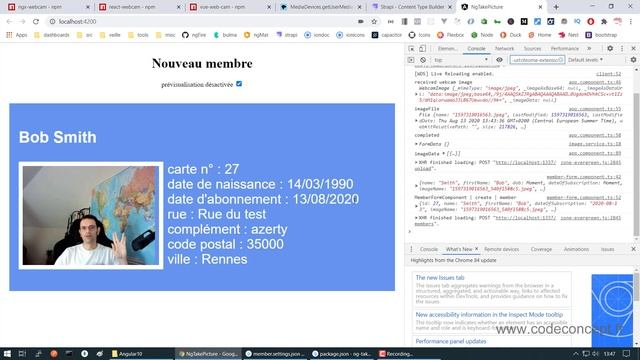Open the Apps bookmarks shortcut
Viewport: 640px width, 360px height.
pos(17,35)
